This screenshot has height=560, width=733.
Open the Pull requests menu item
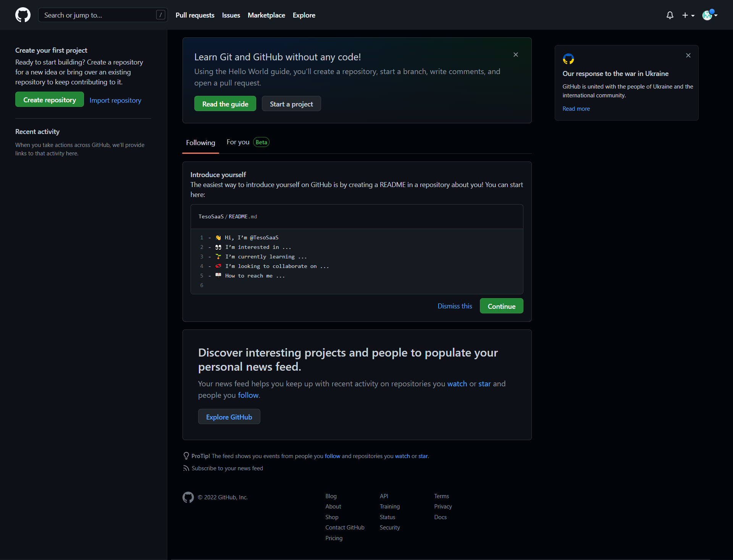(195, 15)
